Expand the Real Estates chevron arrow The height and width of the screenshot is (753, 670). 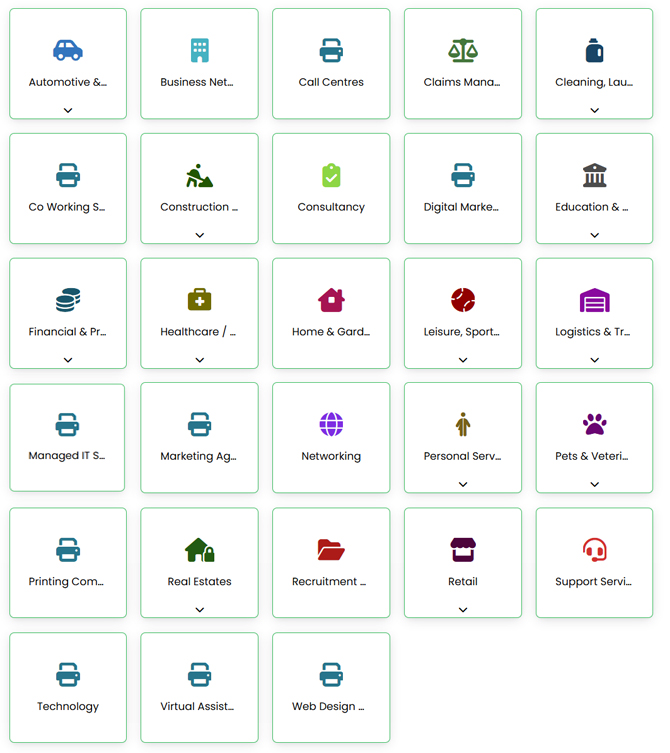[x=199, y=609]
